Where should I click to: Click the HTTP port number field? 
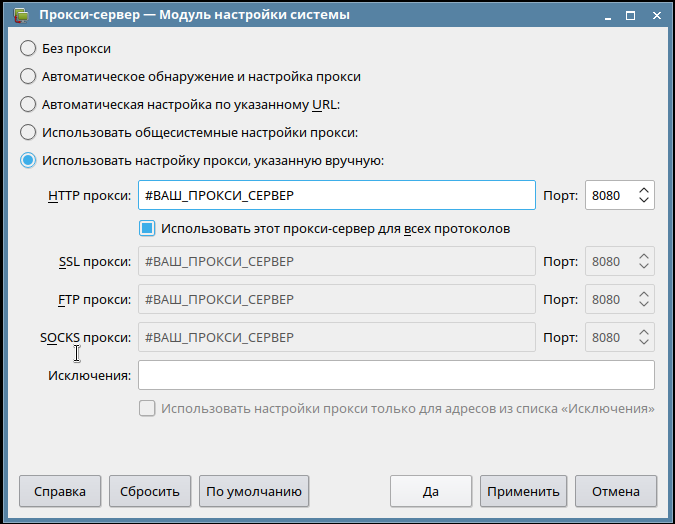[610, 195]
